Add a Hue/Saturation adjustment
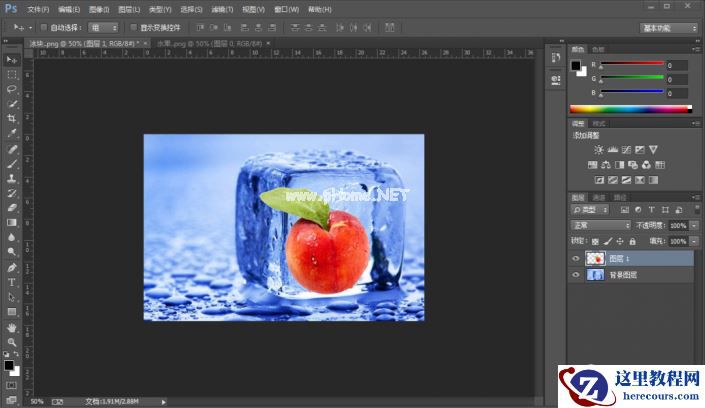Image resolution: width=705 pixels, height=408 pixels. [x=592, y=165]
